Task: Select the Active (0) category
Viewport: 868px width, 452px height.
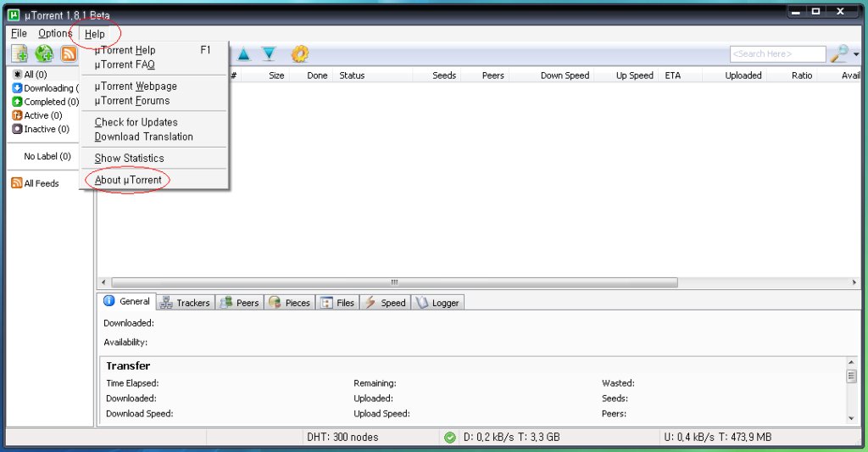Action: click(x=37, y=115)
